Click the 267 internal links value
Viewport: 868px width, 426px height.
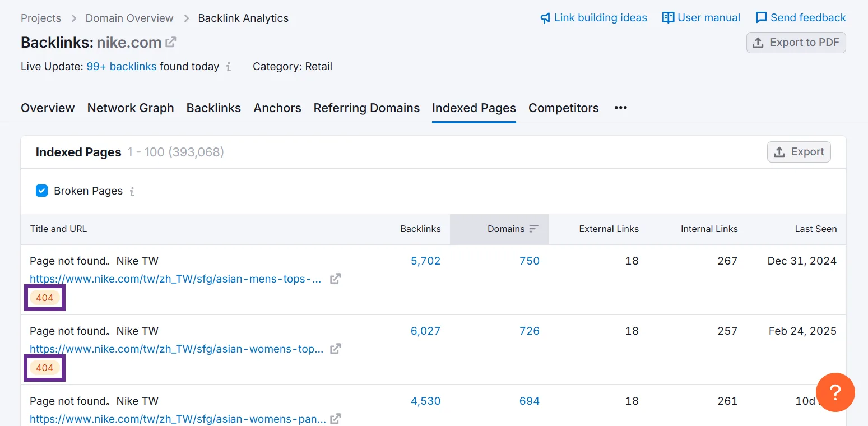727,261
